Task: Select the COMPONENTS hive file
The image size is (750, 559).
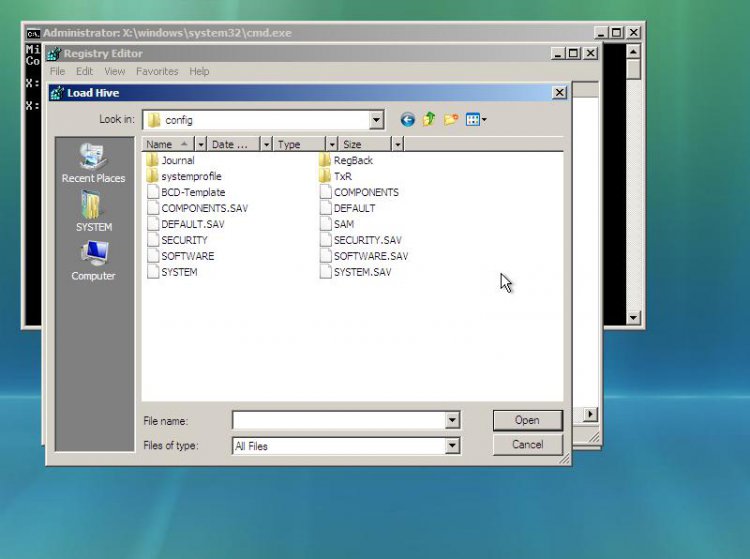Action: pos(359,192)
